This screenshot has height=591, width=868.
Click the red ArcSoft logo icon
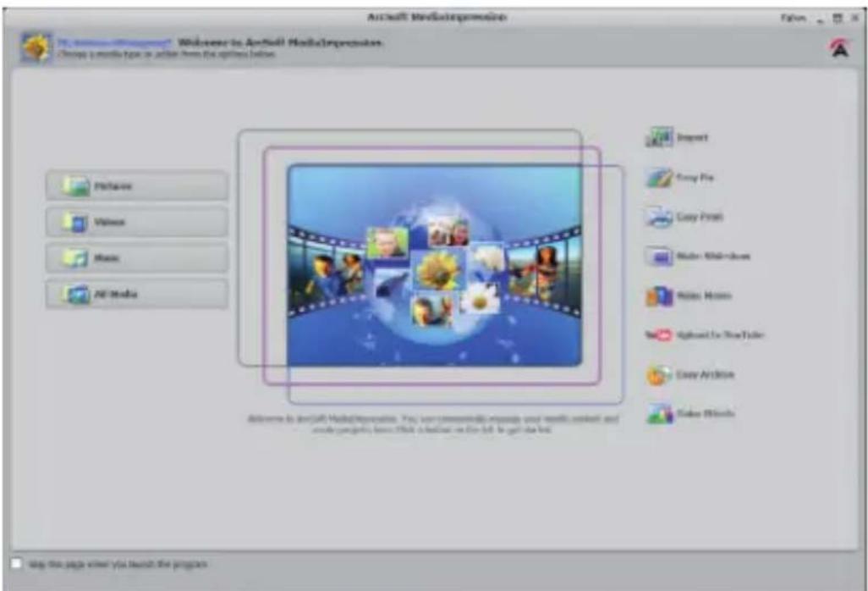point(840,47)
